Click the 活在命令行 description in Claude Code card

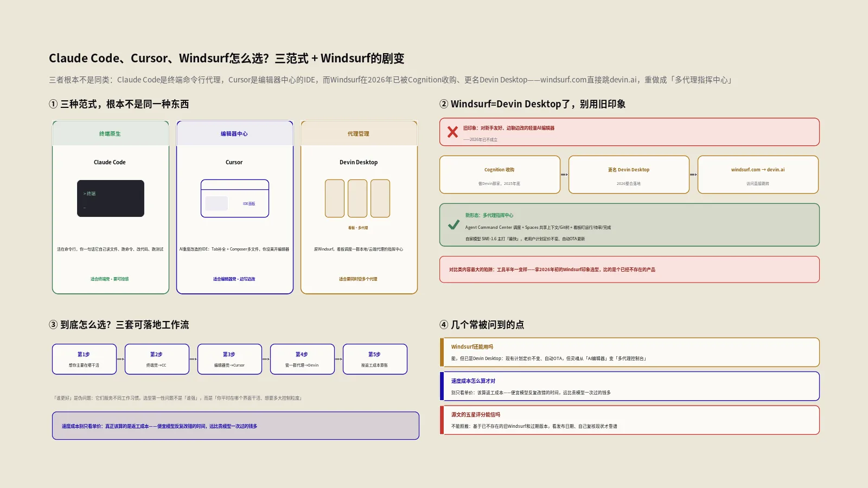click(110, 249)
